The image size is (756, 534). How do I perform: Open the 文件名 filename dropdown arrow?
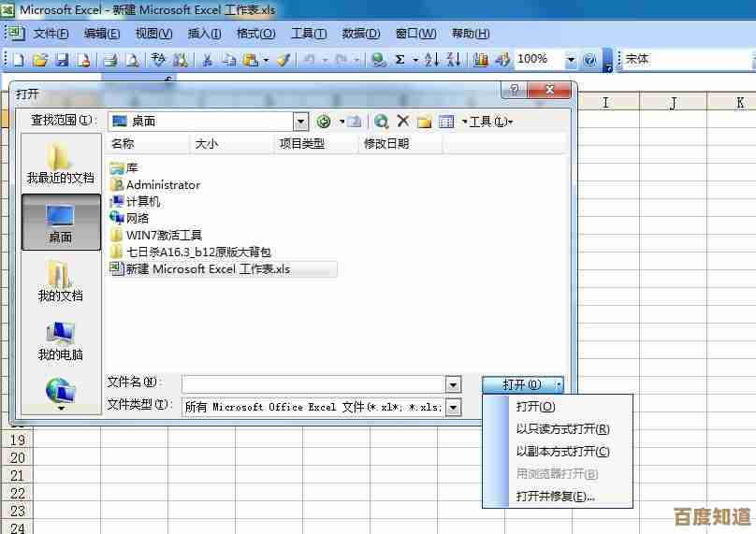(453, 384)
